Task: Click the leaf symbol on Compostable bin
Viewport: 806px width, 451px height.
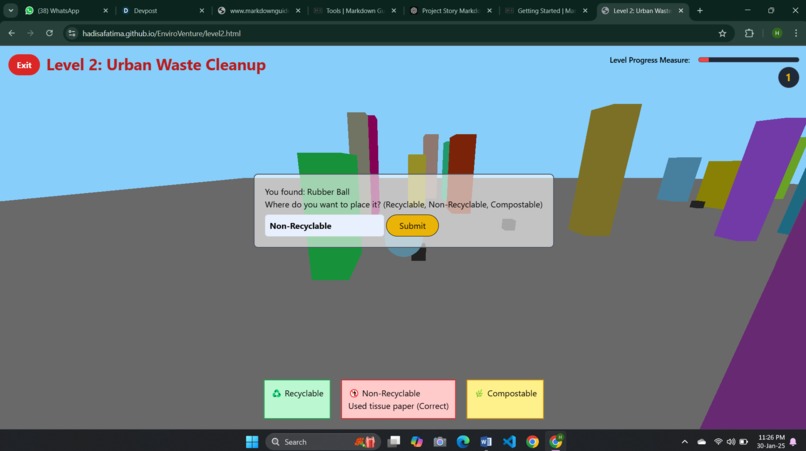Action: 479,393
